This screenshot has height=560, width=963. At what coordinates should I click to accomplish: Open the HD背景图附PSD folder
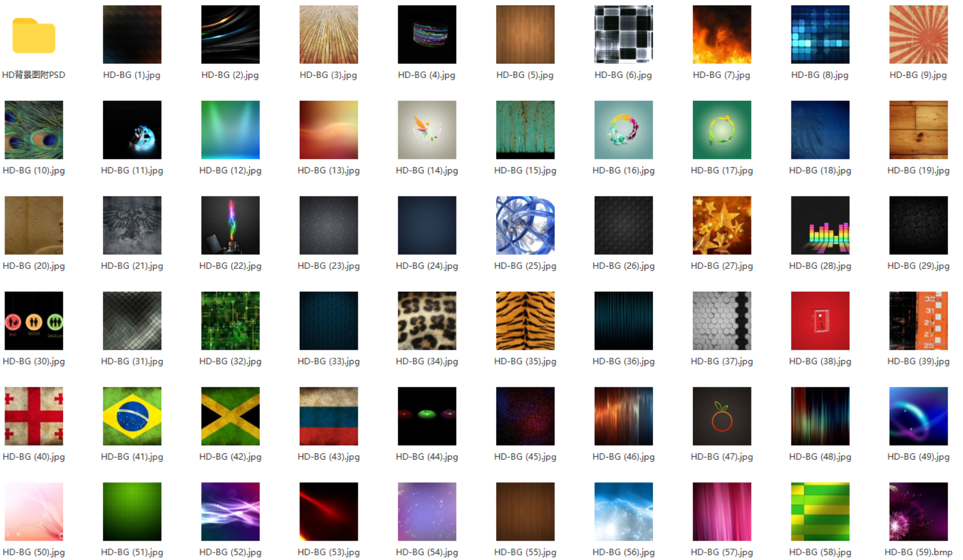click(x=34, y=36)
